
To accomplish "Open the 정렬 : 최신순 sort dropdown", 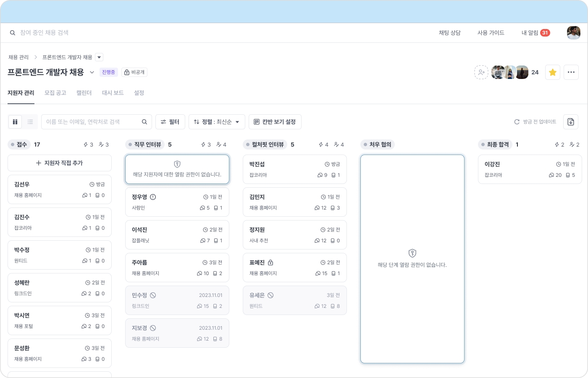I will pyautogui.click(x=217, y=122).
